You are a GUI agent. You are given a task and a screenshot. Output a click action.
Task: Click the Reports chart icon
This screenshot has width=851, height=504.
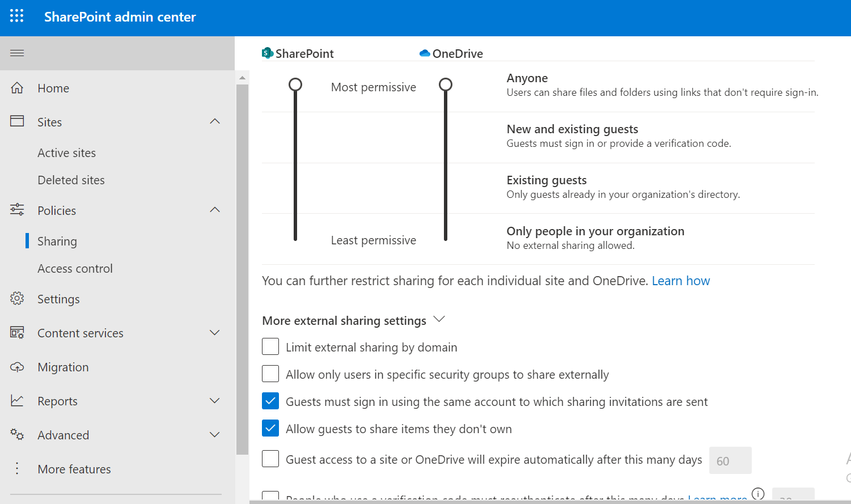tap(17, 401)
